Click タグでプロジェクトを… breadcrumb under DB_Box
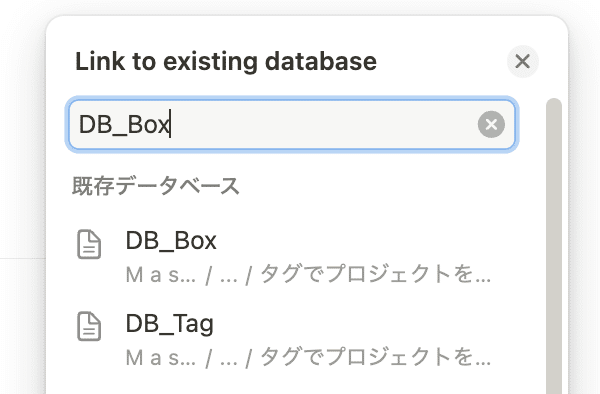 pyautogui.click(x=376, y=275)
